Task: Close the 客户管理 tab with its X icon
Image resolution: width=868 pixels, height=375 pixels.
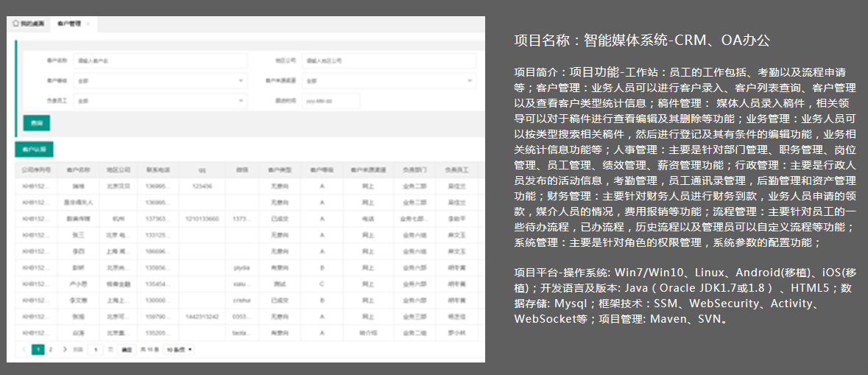Action: (x=88, y=24)
